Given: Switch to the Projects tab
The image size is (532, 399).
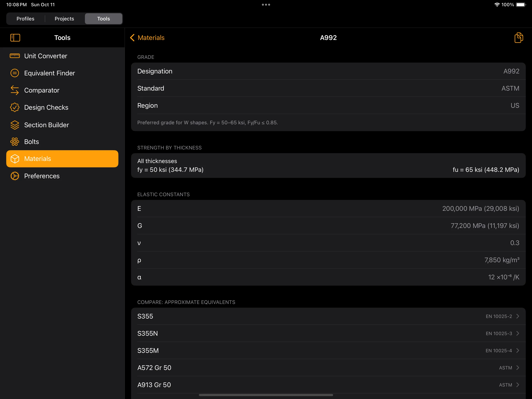Looking at the screenshot, I should (64, 19).
